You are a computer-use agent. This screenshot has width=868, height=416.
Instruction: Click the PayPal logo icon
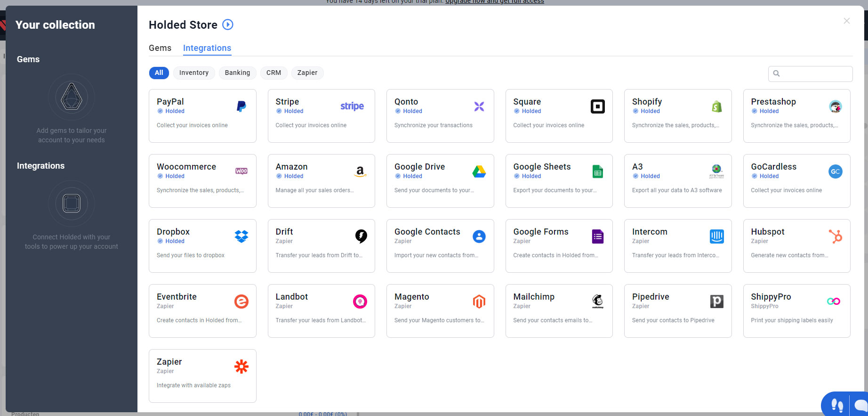241,106
